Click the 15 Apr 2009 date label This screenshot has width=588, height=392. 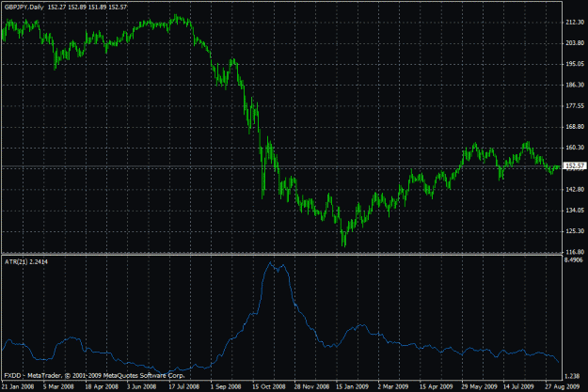[437, 386]
